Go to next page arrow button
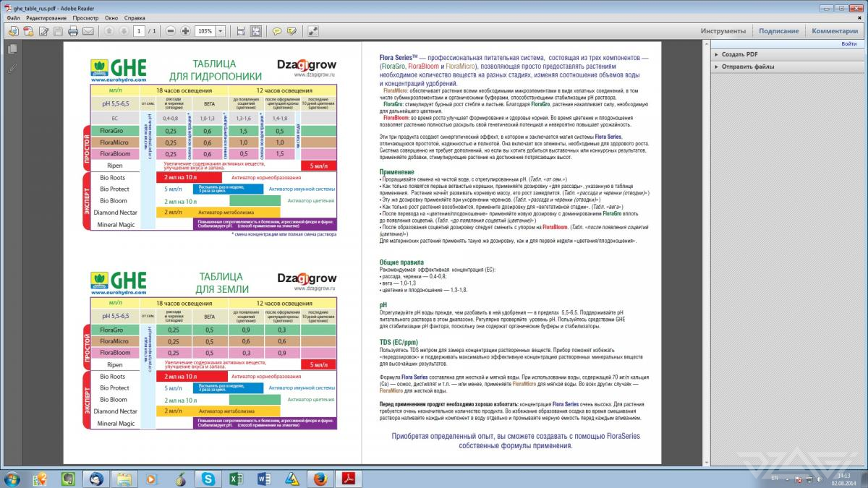This screenshot has width=868, height=488. pyautogui.click(x=123, y=31)
